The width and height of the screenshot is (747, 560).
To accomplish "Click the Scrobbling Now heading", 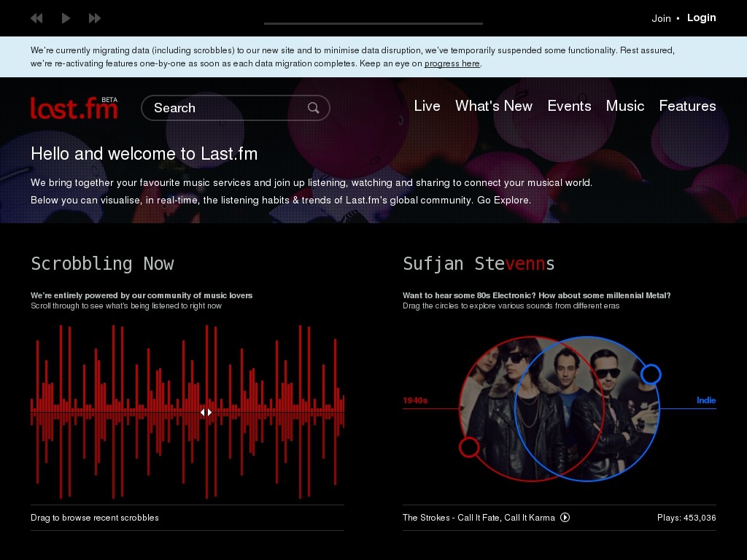I will tap(102, 263).
